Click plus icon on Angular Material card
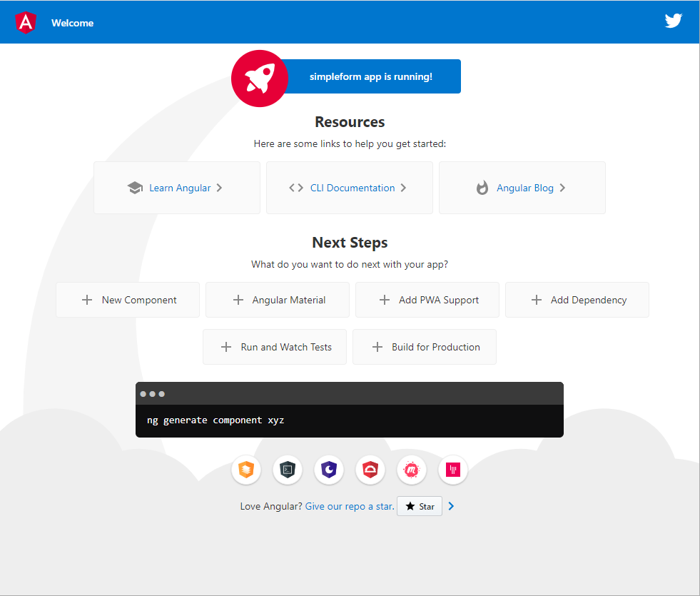 coord(238,300)
